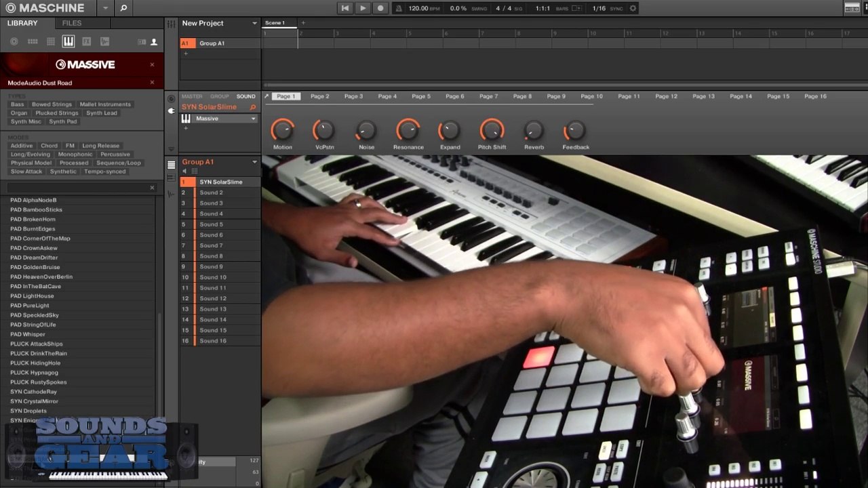Add plug-in with plus under Massive slot
The image size is (868, 488).
pyautogui.click(x=185, y=129)
